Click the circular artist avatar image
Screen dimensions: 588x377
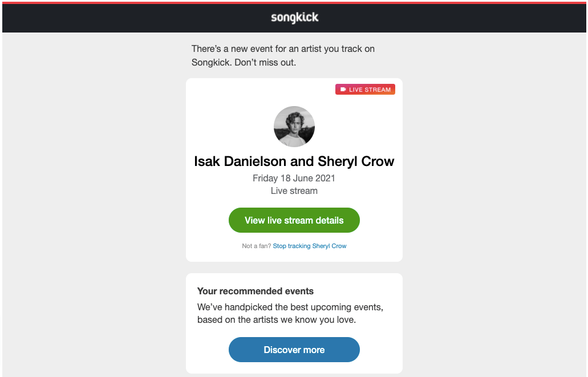tap(294, 126)
